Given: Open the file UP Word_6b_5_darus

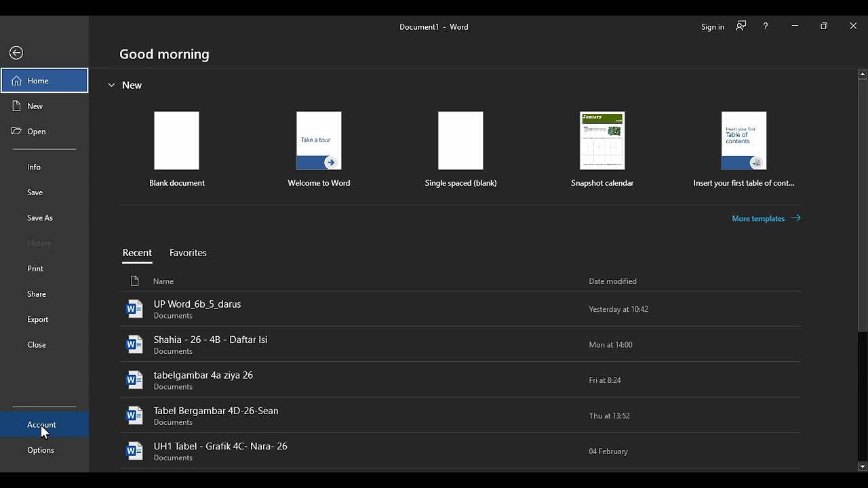Looking at the screenshot, I should click(460, 309).
